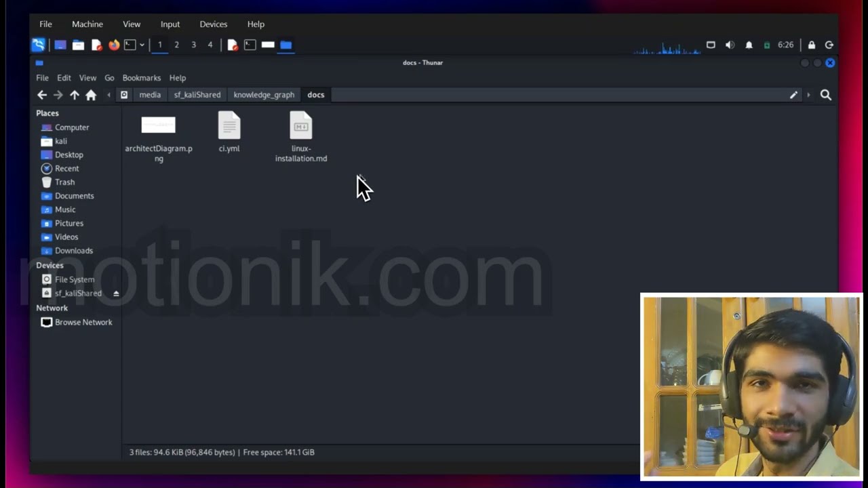Go to the home folder icon
Image resolution: width=868 pixels, height=488 pixels.
[x=91, y=95]
